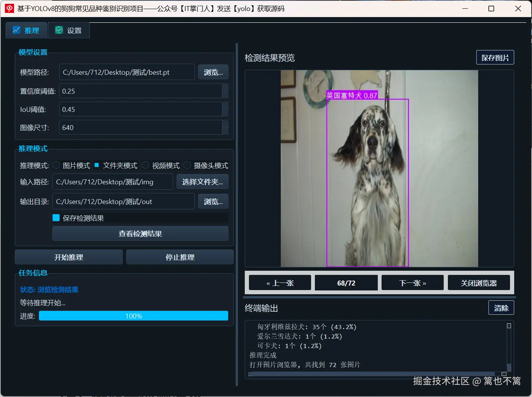Click the 模型路径 best.pt path field
Screen dimensions: 532x397
(x=127, y=72)
